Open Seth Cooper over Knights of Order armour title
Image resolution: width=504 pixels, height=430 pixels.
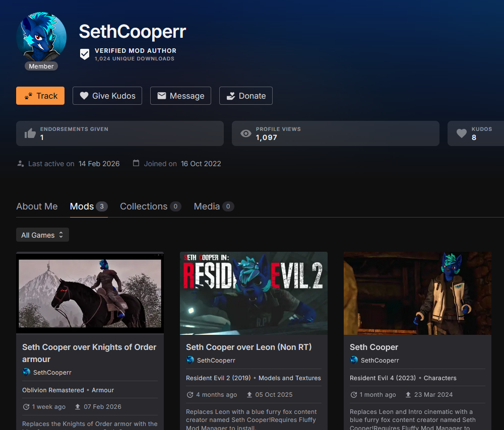(89, 353)
